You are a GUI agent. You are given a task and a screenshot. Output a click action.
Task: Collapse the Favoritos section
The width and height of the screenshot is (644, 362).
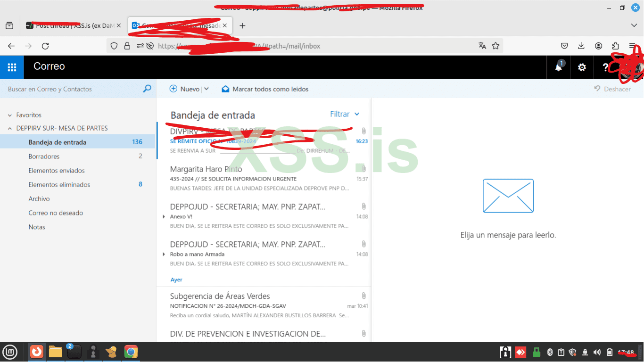tap(10, 115)
